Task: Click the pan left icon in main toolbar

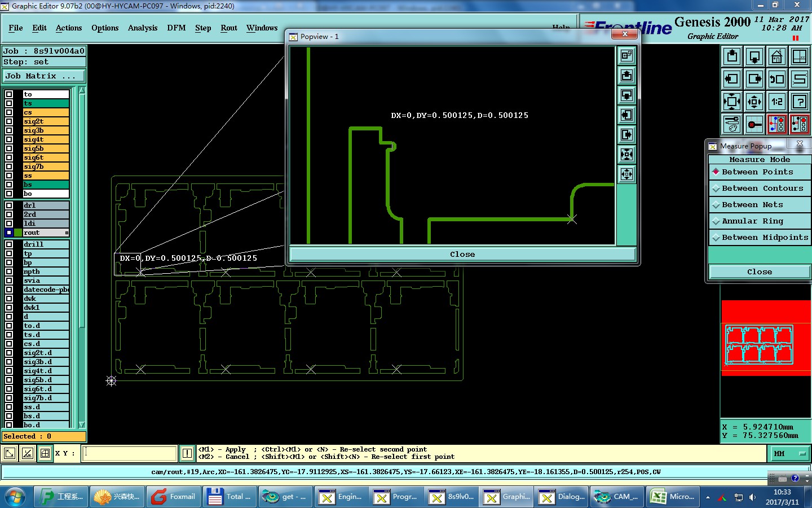Action: point(732,79)
